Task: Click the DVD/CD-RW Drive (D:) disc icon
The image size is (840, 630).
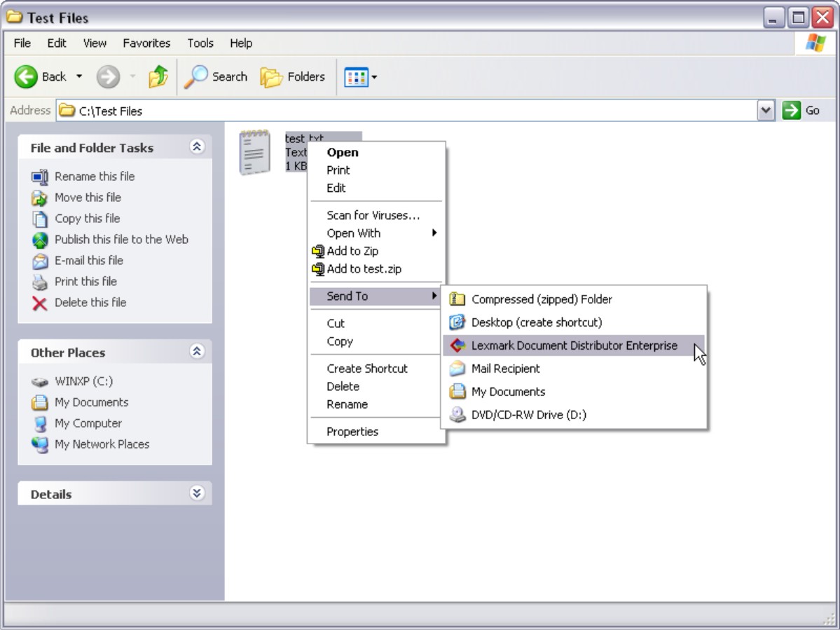Action: point(457,415)
